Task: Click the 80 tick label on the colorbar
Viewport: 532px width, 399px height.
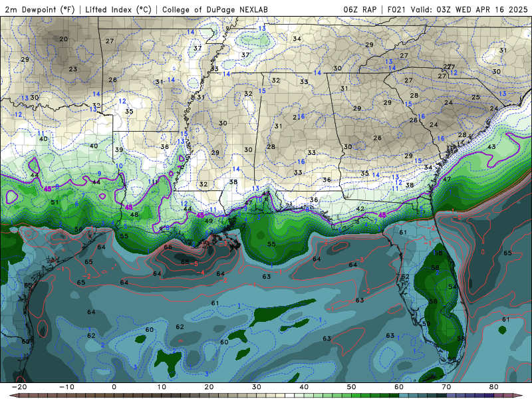Action: point(494,387)
